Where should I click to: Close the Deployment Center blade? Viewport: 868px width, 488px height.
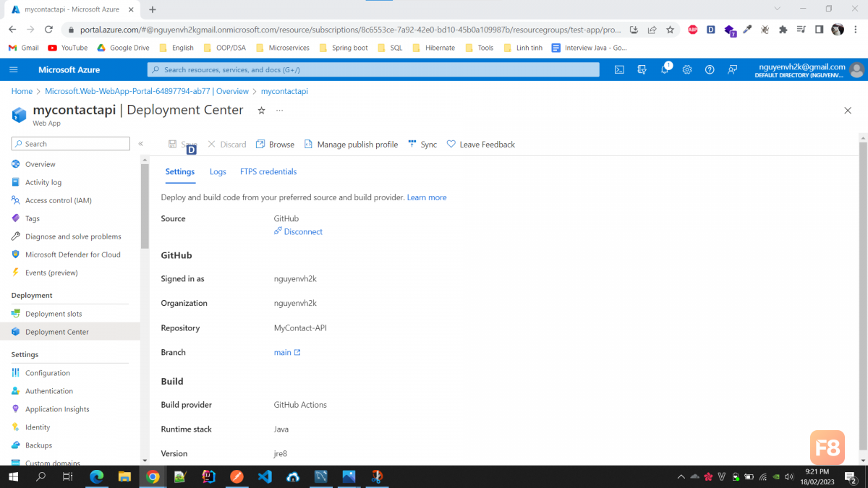pyautogui.click(x=848, y=111)
